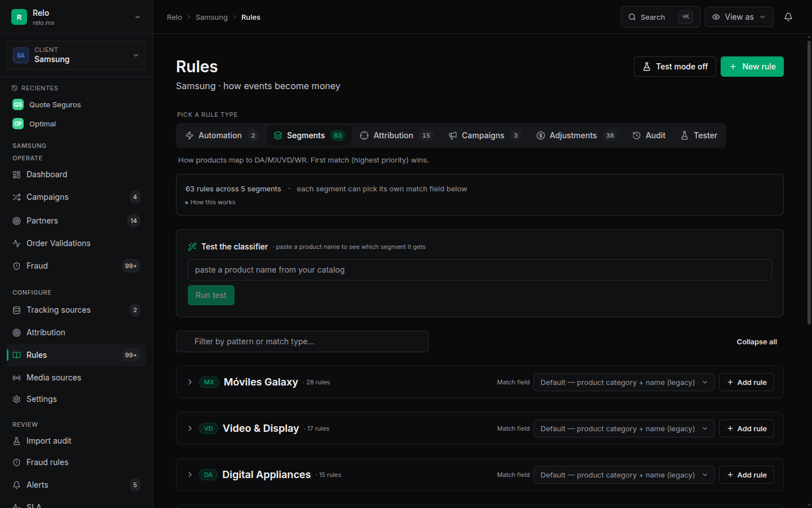The width and height of the screenshot is (812, 508).
Task: Click Collapse all segments
Action: 757,342
